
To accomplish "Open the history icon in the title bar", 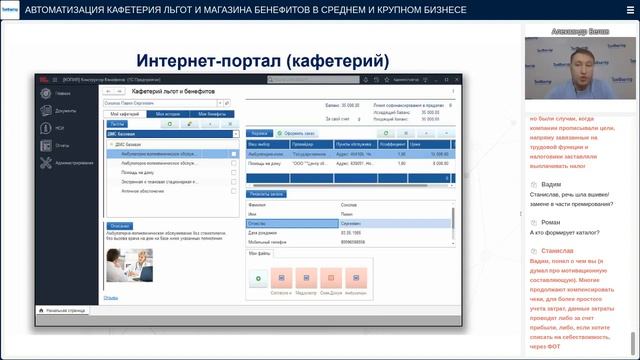I will (x=376, y=80).
